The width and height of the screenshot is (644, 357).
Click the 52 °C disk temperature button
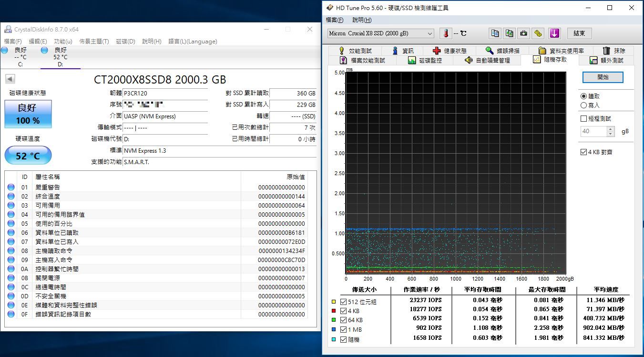(x=28, y=156)
